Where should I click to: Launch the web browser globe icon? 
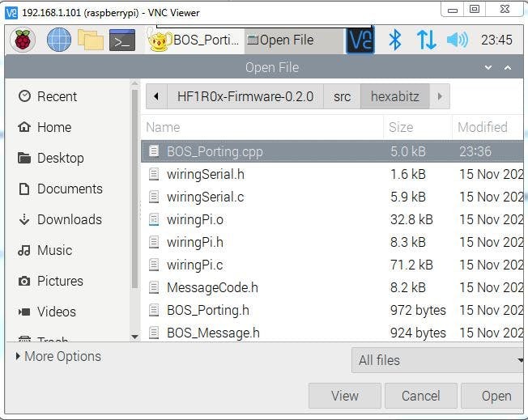coord(58,39)
